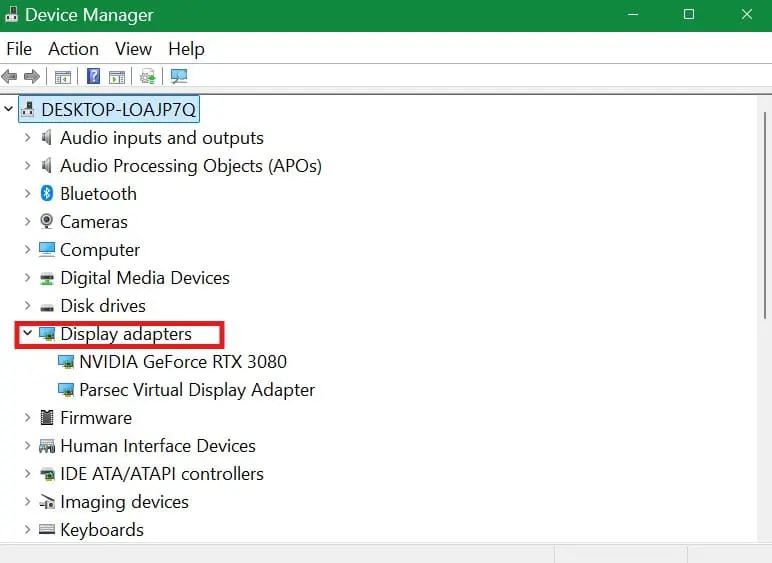
Task: Select the Digital Media Devices label
Action: click(x=145, y=278)
